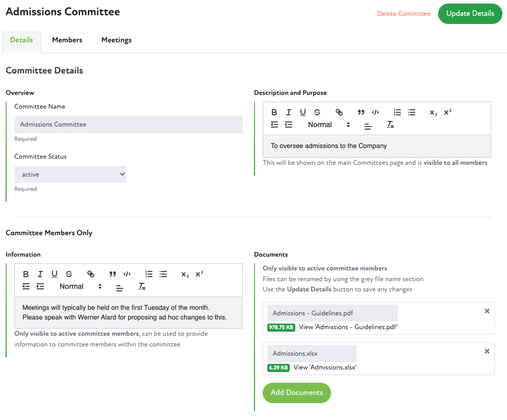Switch to the Members tab
507x420 pixels.
(x=67, y=40)
